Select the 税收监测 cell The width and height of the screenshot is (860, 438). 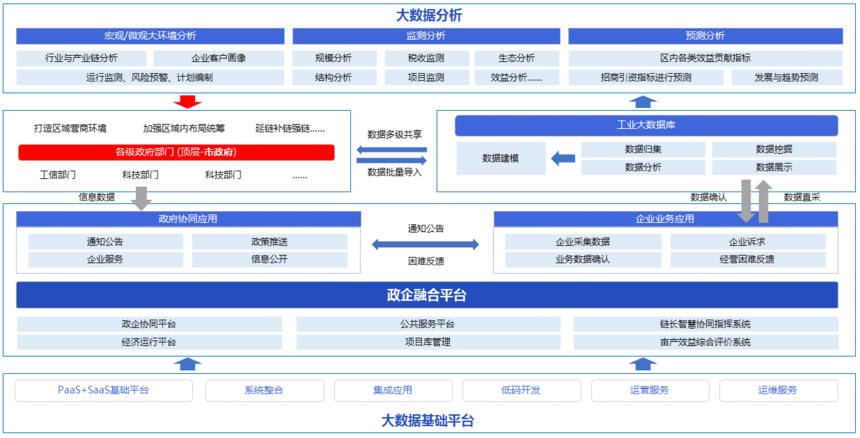(427, 58)
